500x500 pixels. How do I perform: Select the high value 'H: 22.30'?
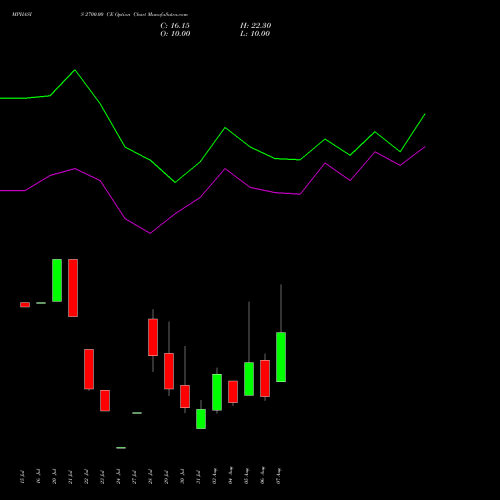(x=256, y=26)
